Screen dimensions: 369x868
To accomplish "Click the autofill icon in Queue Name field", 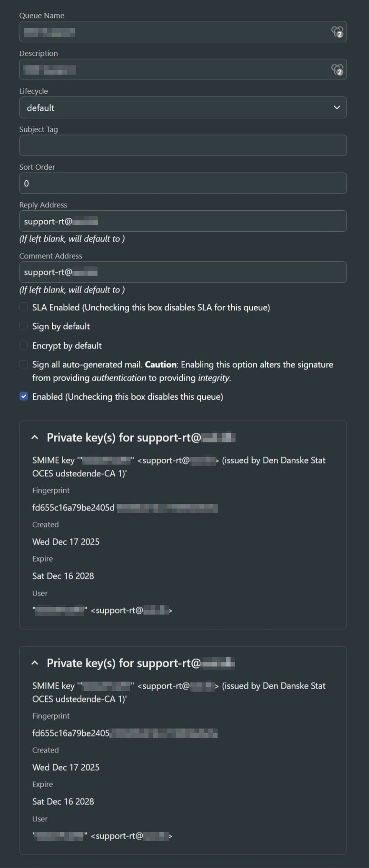I will 337,32.
